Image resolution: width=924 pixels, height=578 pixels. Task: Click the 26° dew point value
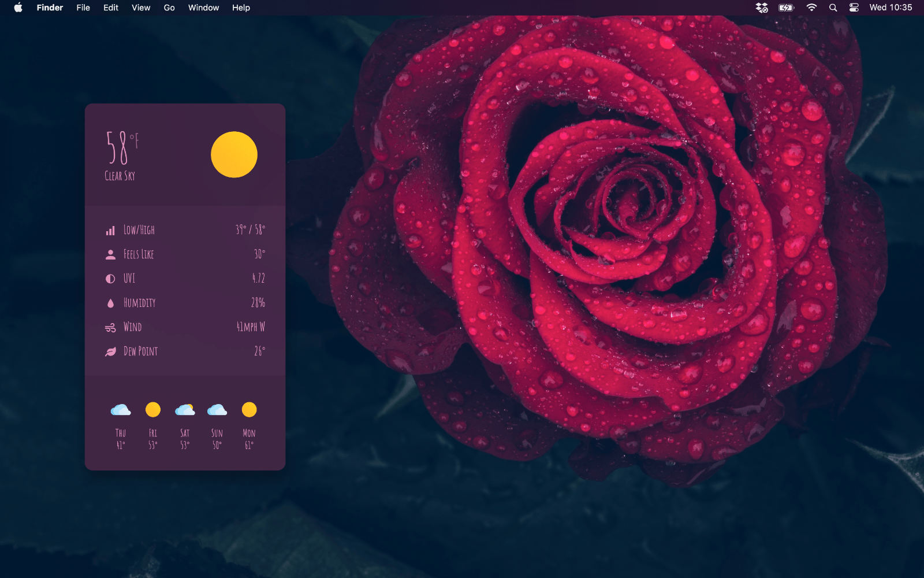(260, 351)
